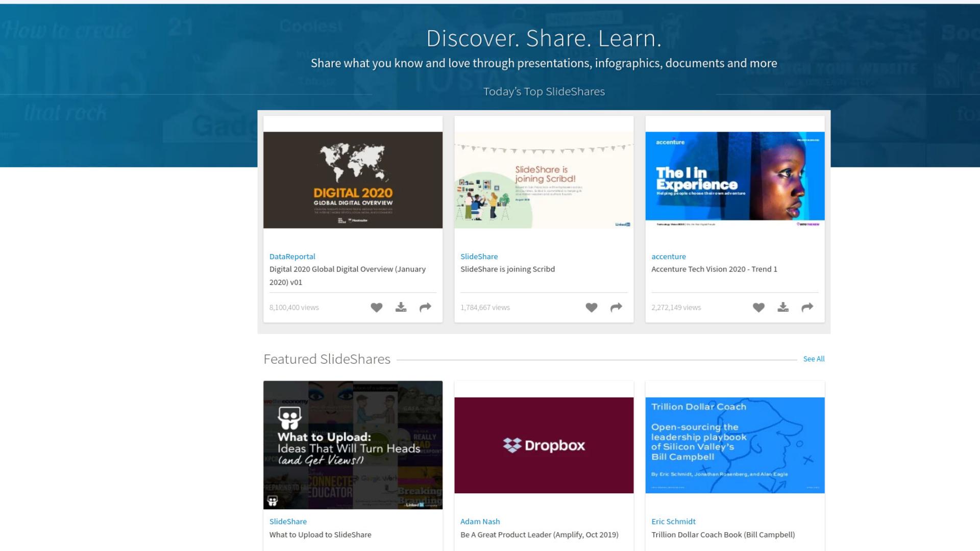This screenshot has height=551, width=980.
Task: Open Be A Great Product Leader title
Action: [x=539, y=535]
